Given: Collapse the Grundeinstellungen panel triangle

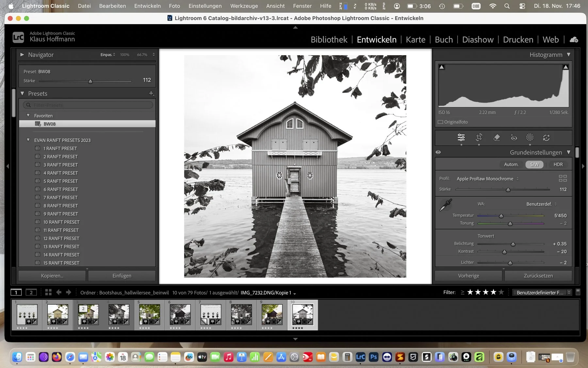Looking at the screenshot, I should [x=569, y=152].
